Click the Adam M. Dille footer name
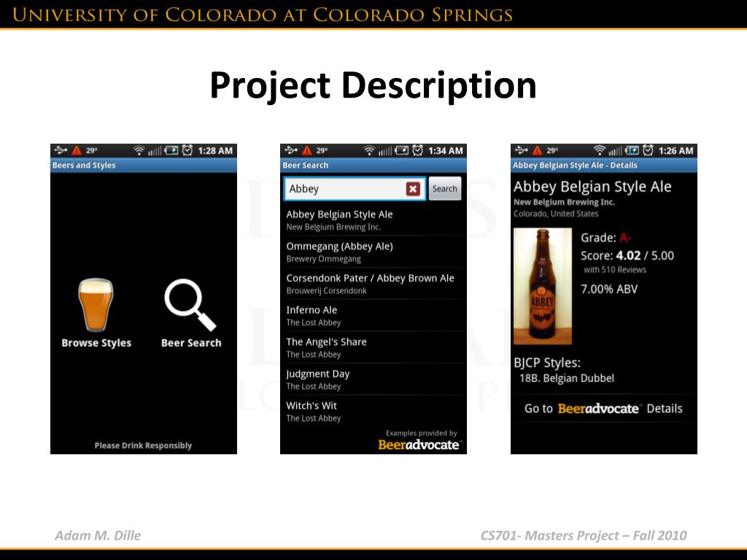The height and width of the screenshot is (560, 747). (x=98, y=535)
